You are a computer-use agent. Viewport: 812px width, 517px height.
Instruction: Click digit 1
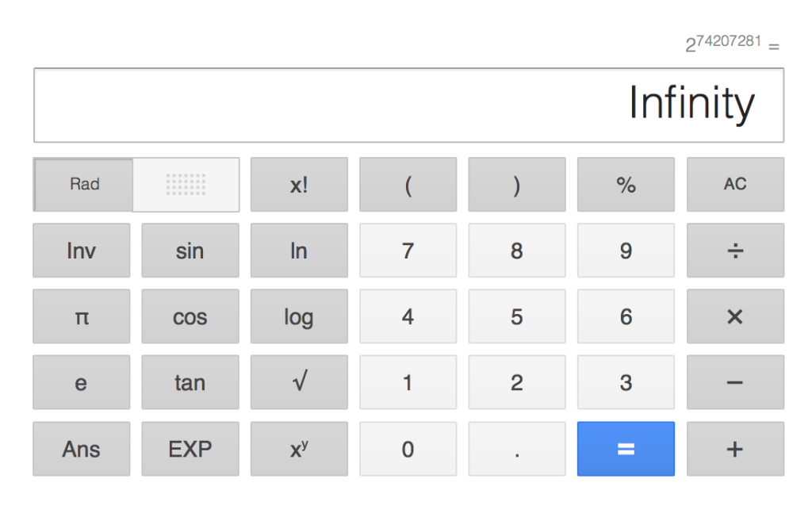pyautogui.click(x=408, y=382)
